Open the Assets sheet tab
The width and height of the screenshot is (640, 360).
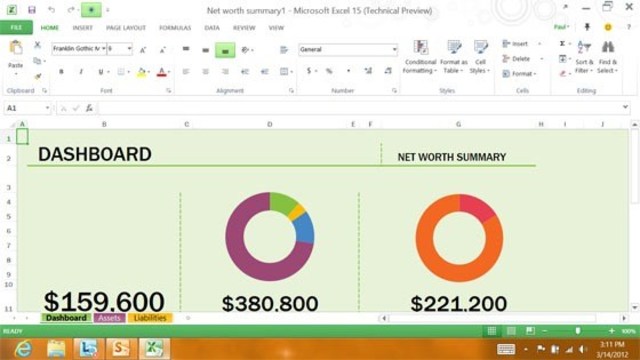[109, 318]
